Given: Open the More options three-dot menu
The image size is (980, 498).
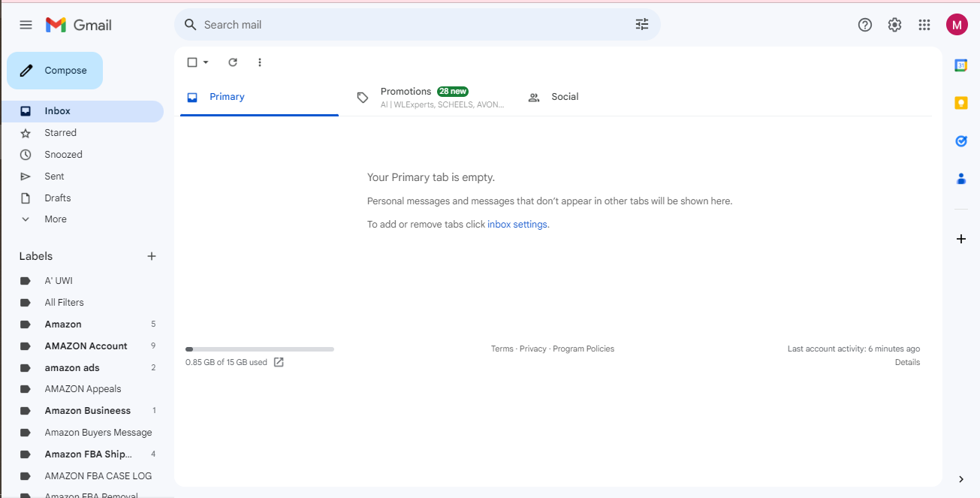Looking at the screenshot, I should (260, 62).
